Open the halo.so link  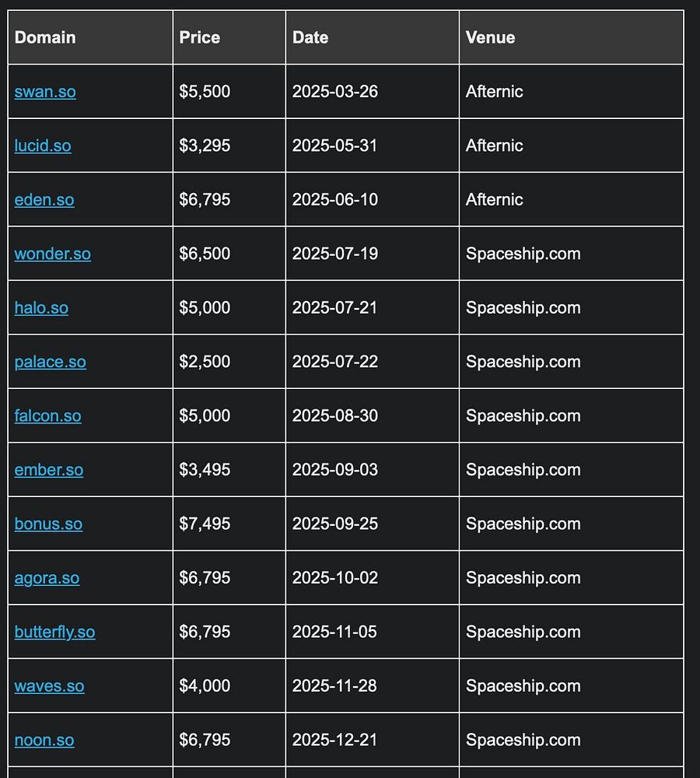pos(41,308)
